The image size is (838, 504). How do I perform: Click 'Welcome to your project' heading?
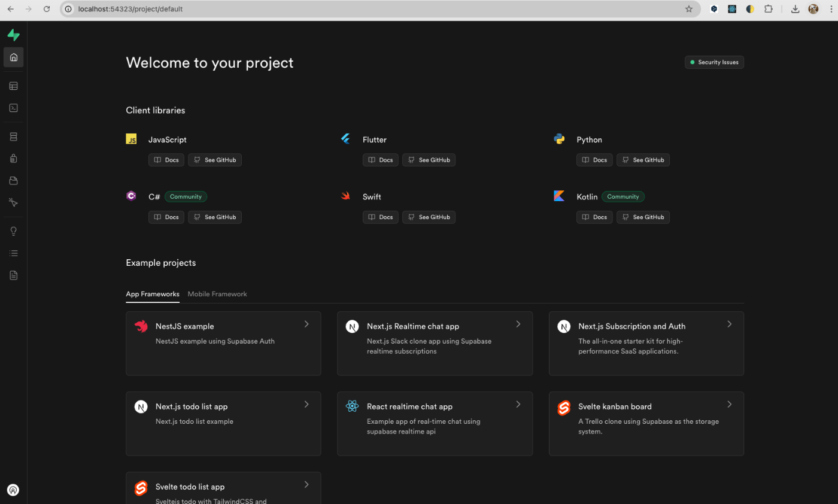coord(209,62)
